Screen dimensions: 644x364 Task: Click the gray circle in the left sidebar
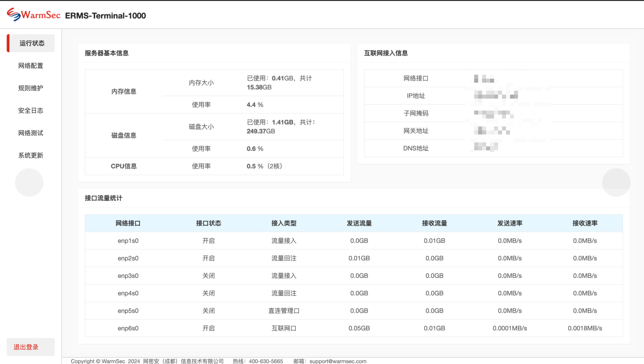(29, 182)
